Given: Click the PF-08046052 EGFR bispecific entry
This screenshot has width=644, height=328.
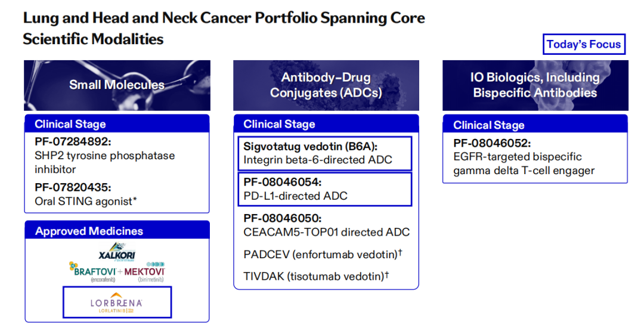Looking at the screenshot, I should click(524, 157).
